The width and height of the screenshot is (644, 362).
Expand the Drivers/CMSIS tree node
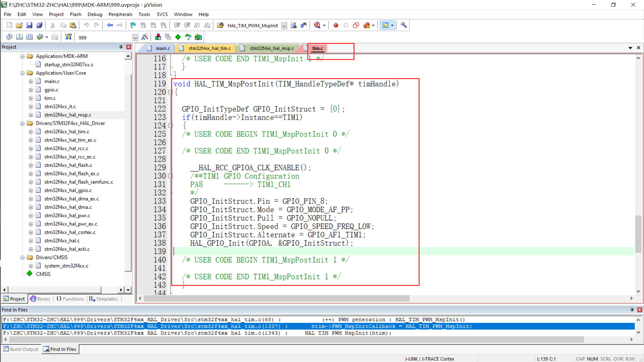(x=22, y=257)
